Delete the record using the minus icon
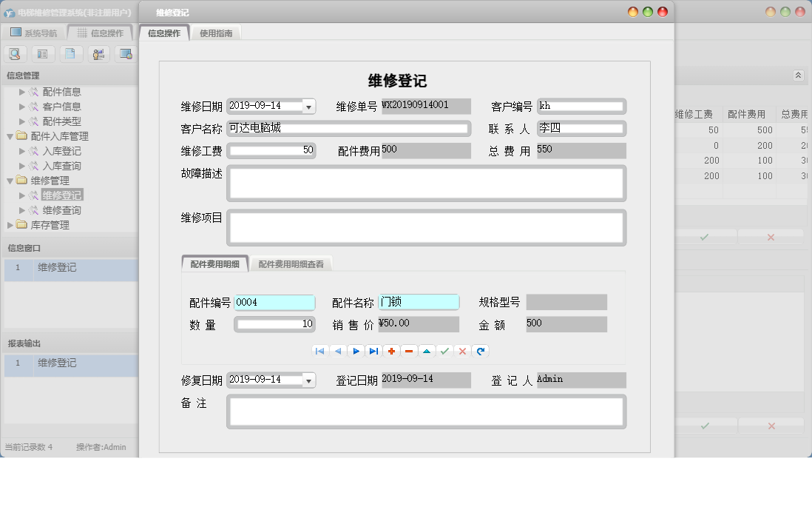Image resolution: width=812 pixels, height=507 pixels. point(409,351)
